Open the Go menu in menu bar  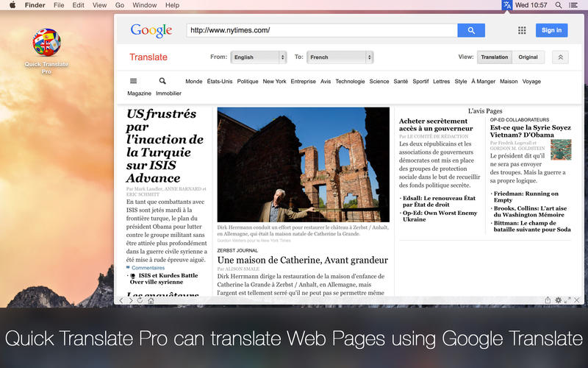[119, 5]
